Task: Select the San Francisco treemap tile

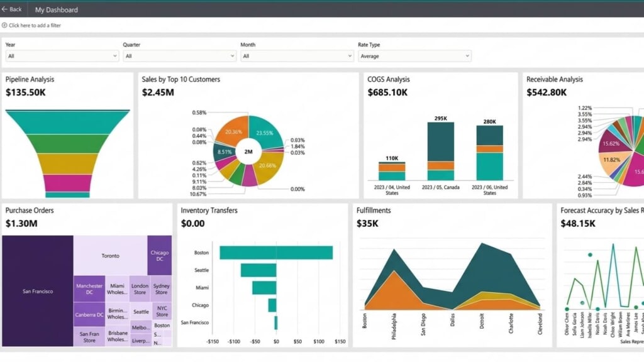Action: pyautogui.click(x=38, y=291)
